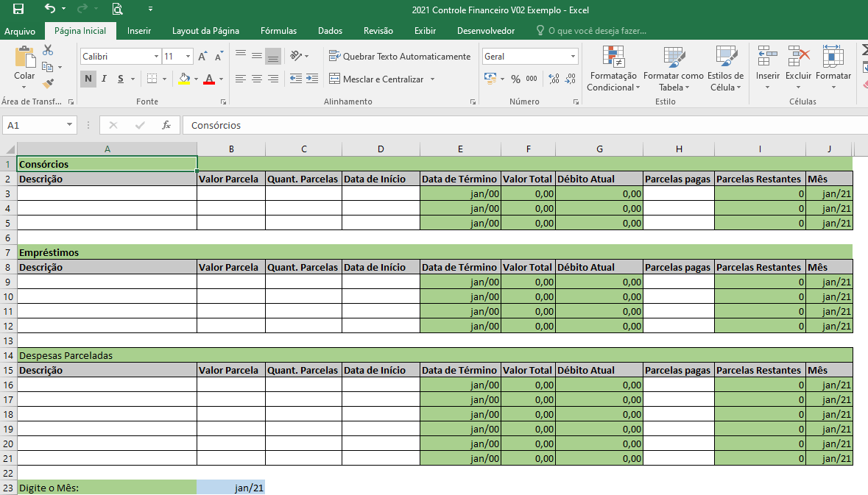Screen dimensions: 868x495
Task: Open the Calibri font name dropdown
Action: coord(158,56)
